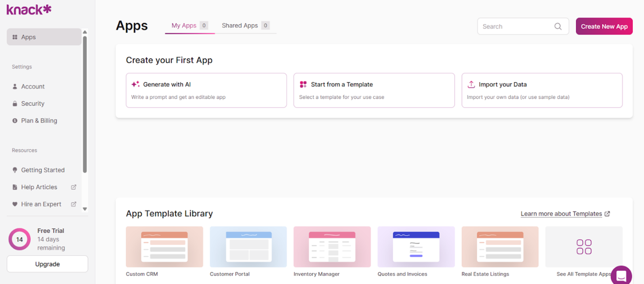Choose the Inventory Manager template thumbnail
644x284 pixels.
point(332,247)
